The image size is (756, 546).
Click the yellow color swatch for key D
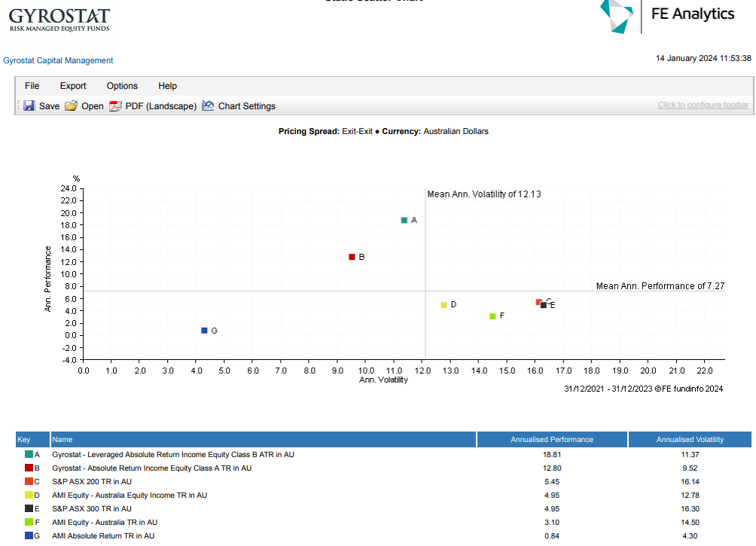coord(29,495)
